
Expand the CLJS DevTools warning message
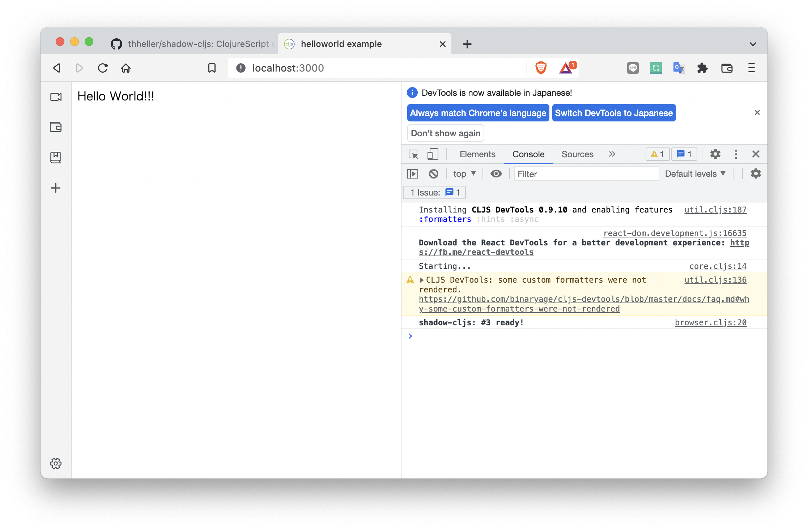point(422,280)
